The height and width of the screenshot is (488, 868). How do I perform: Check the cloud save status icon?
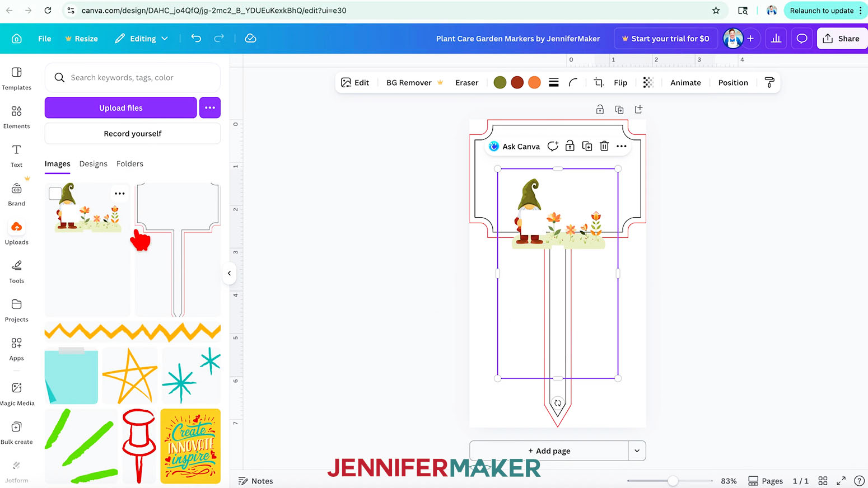[x=250, y=38]
